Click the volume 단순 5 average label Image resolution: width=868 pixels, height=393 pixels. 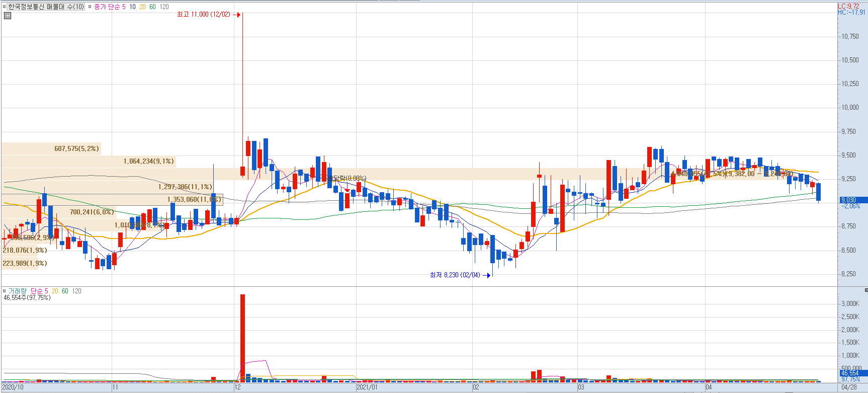39,291
